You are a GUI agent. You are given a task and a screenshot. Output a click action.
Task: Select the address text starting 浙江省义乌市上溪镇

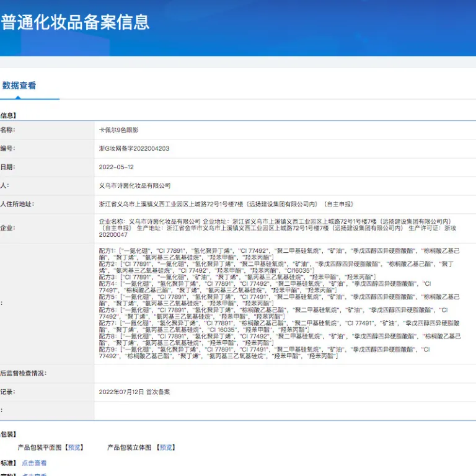tap(226, 205)
